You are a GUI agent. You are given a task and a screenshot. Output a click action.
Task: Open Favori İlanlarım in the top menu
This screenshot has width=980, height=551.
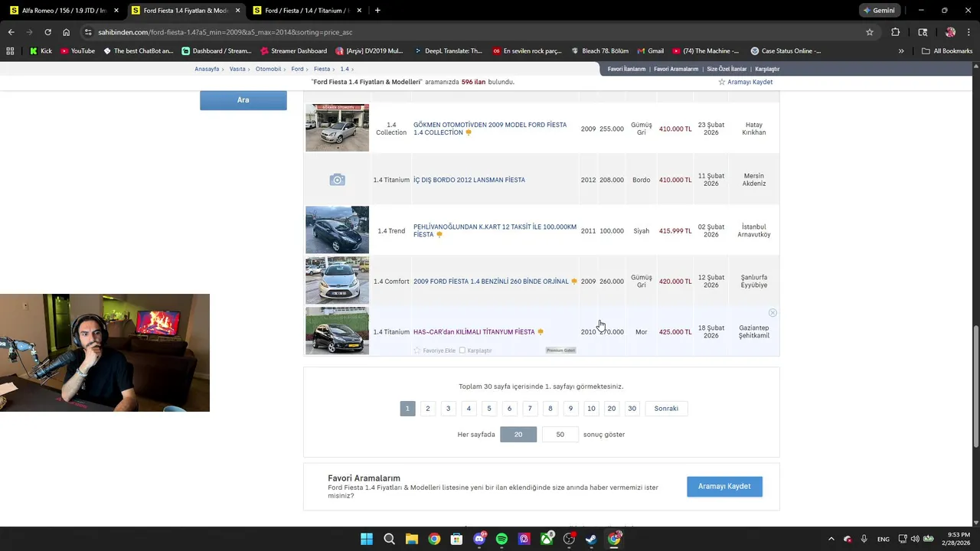[626, 69]
